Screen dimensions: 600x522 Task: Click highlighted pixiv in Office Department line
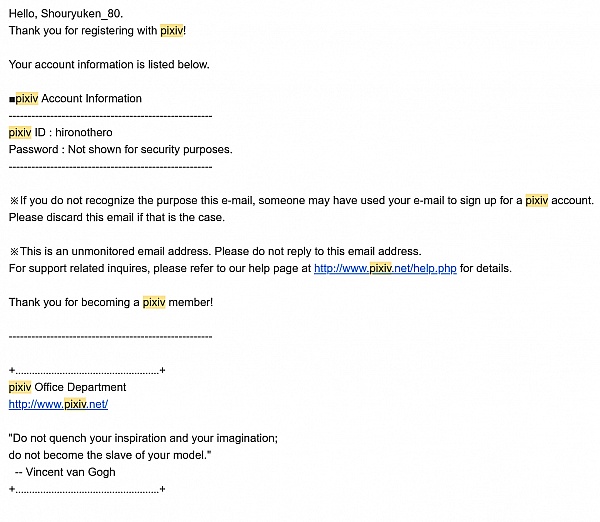[x=20, y=387]
